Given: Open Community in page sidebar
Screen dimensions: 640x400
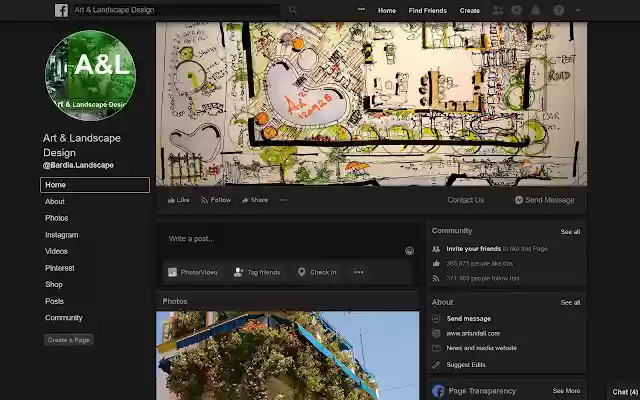Looking at the screenshot, I should [64, 318].
